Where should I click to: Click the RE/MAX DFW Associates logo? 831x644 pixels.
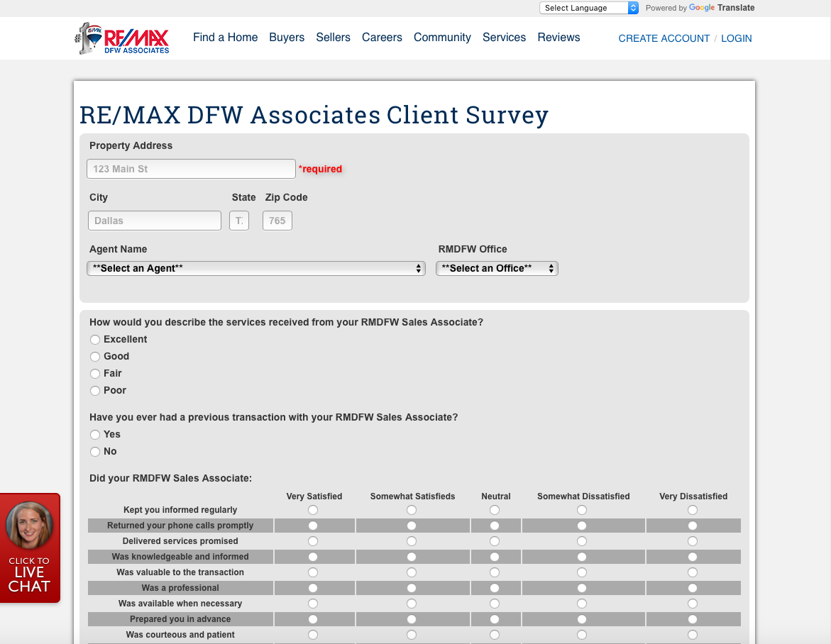click(x=122, y=38)
